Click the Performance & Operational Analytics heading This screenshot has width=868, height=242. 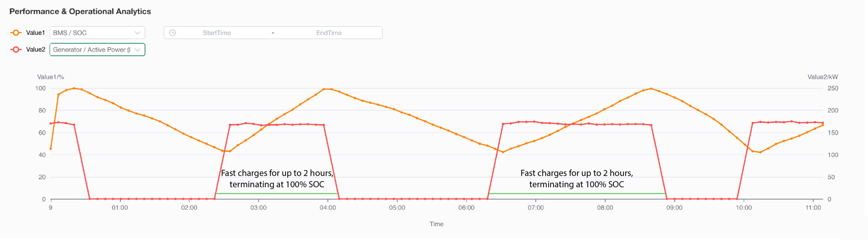[x=80, y=12]
